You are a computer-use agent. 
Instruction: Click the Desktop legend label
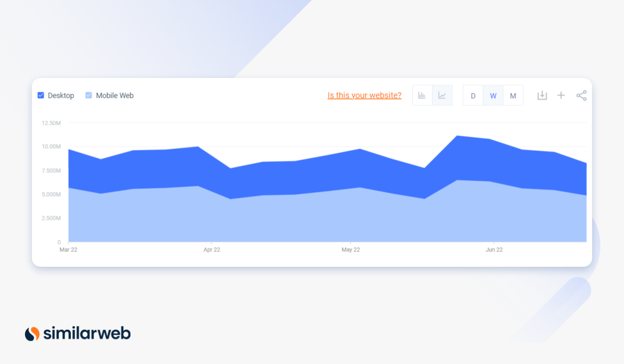coord(61,96)
